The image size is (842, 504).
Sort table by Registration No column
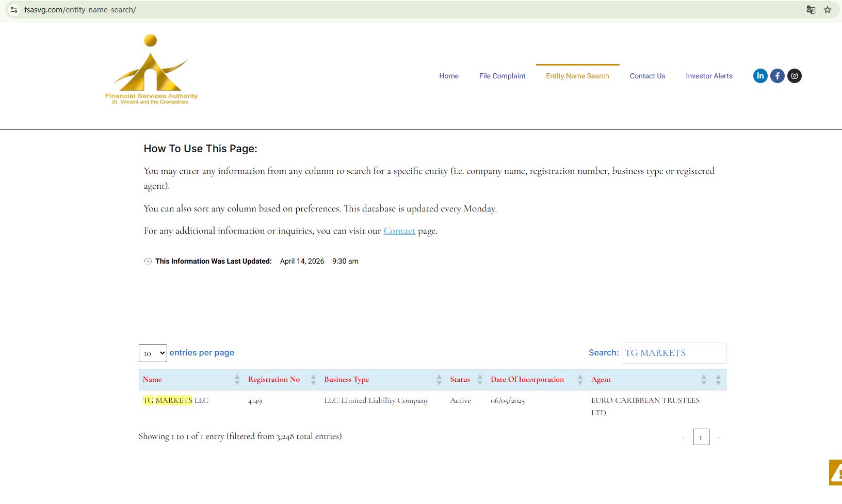[x=273, y=380]
